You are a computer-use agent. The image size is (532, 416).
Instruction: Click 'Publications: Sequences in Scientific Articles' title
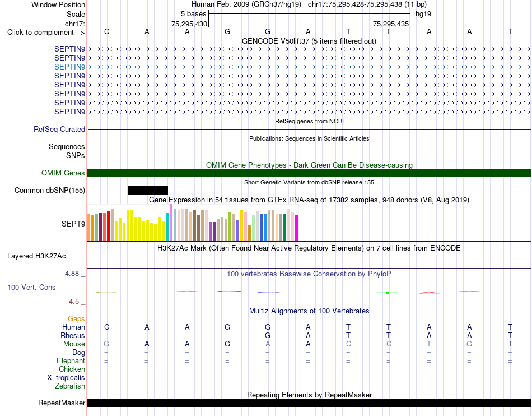pyautogui.click(x=309, y=138)
